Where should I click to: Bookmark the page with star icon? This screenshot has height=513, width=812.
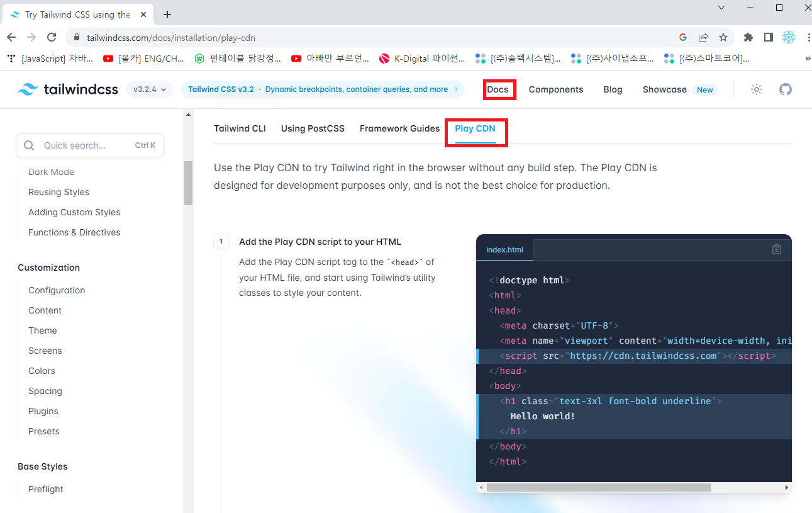(723, 38)
